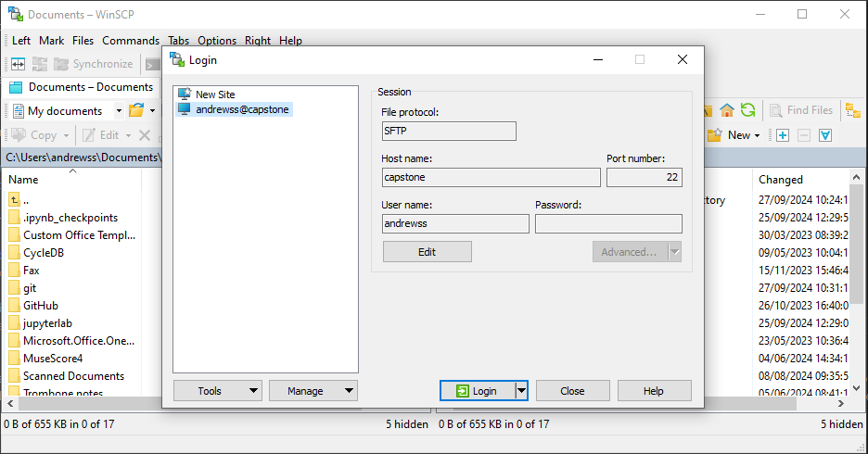Go to home directory with the house icon
This screenshot has width=868, height=454.
coord(727,110)
